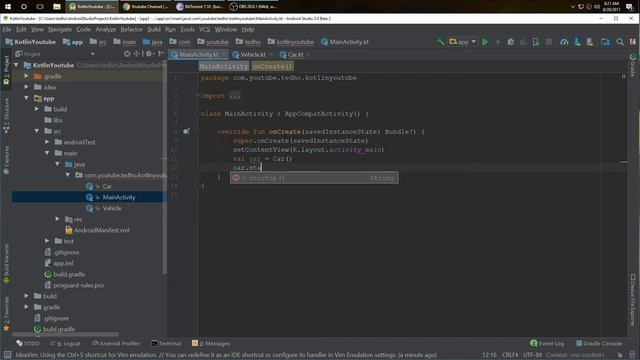Open the VCS menu

(x=204, y=29)
